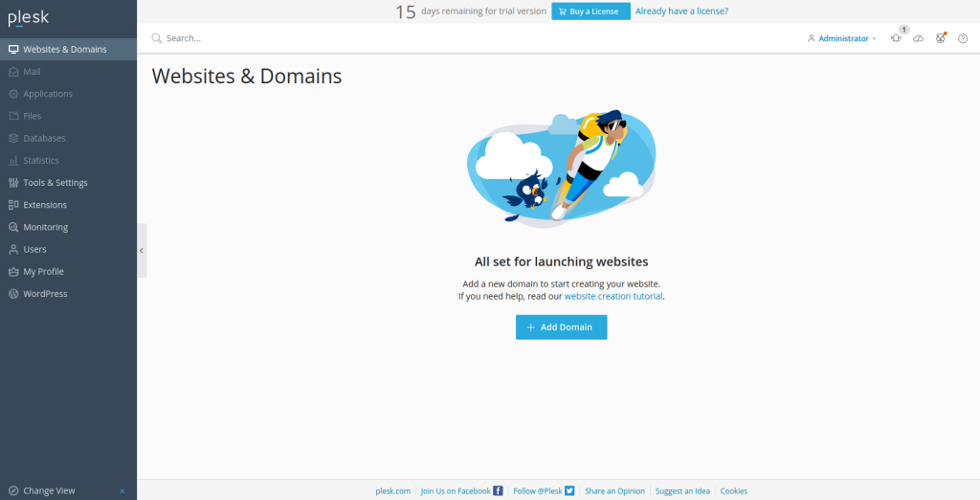Click the Buy a License button
Screen dimensions: 980x500
[x=590, y=11]
